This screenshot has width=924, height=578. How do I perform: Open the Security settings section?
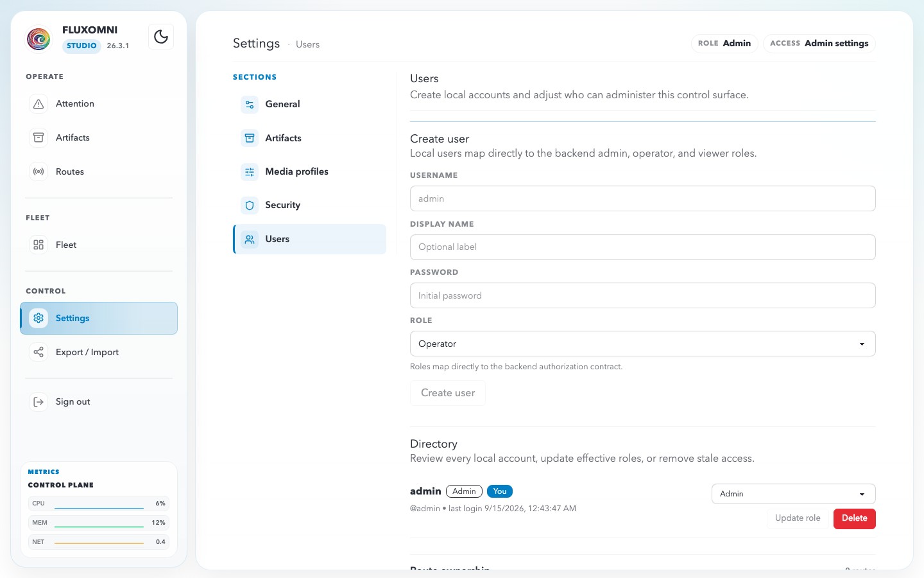click(x=310, y=206)
